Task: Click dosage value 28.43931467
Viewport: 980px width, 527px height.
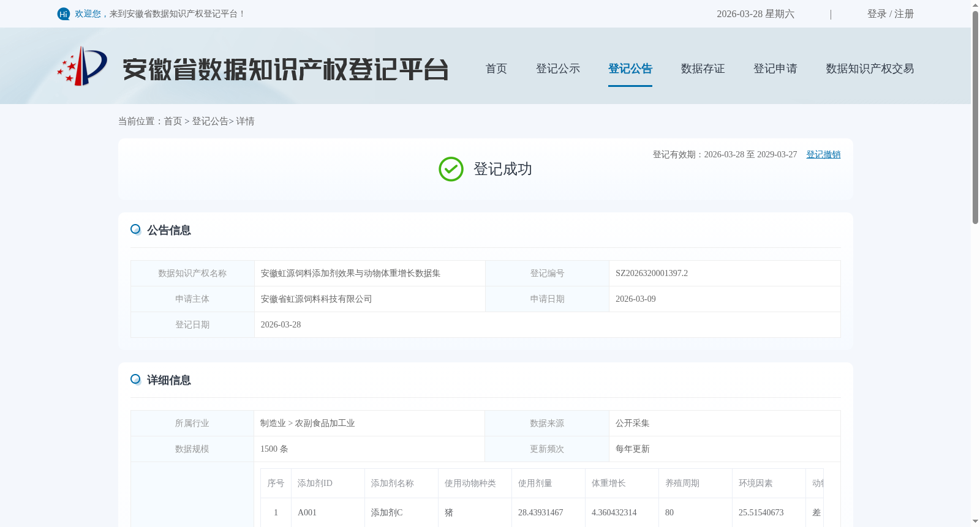Action: (x=540, y=512)
